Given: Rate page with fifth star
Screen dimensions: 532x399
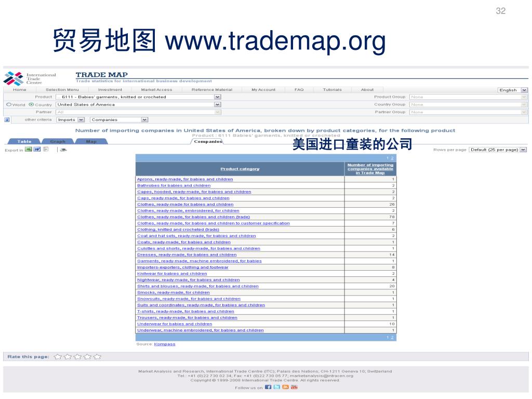Looking at the screenshot, I should pos(97,356).
